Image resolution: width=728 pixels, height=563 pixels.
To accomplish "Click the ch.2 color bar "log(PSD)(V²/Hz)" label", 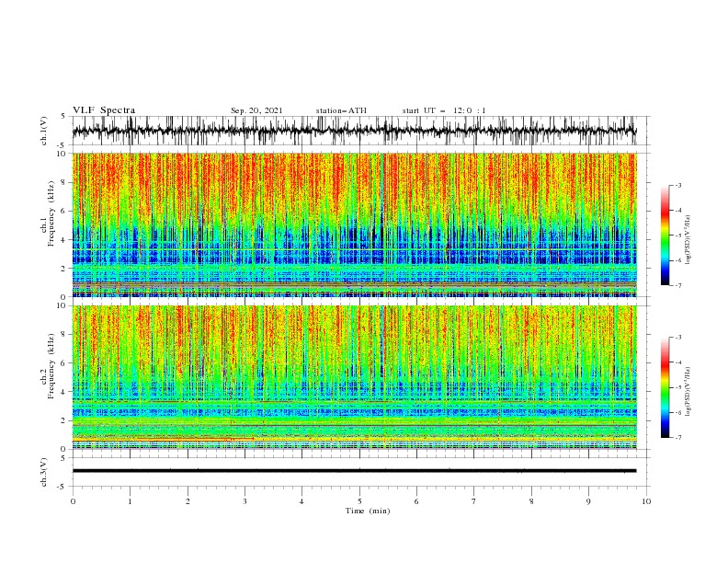I will [688, 392].
